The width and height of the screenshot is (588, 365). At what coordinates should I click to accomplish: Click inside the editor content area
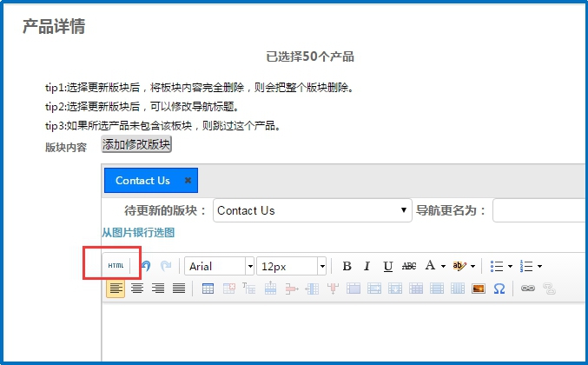[x=344, y=332]
